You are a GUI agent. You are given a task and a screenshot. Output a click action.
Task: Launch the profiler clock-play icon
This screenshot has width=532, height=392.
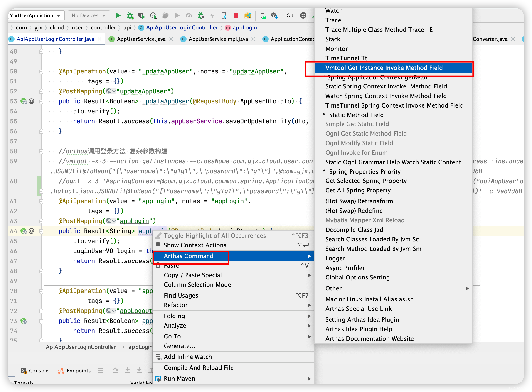pyautogui.click(x=153, y=16)
